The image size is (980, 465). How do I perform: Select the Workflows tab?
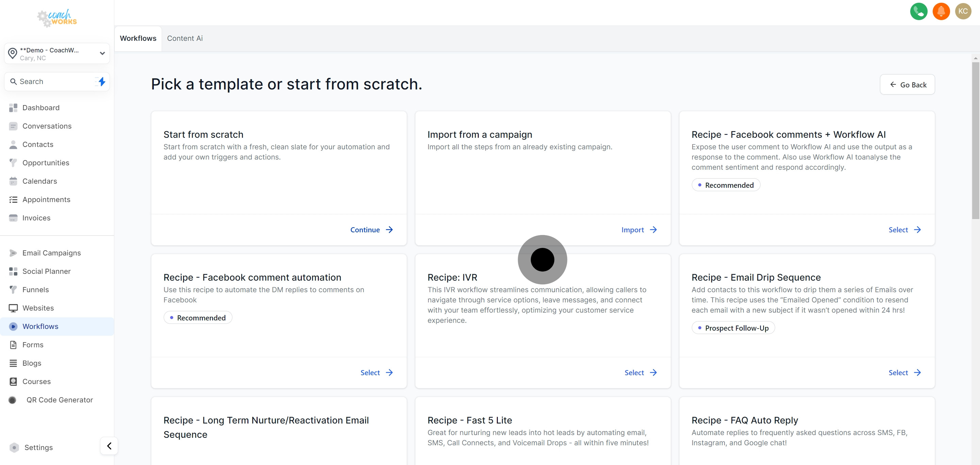(138, 38)
